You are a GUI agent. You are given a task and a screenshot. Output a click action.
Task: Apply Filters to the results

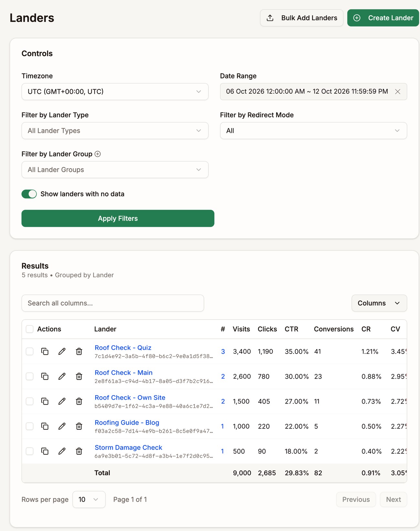coord(118,218)
